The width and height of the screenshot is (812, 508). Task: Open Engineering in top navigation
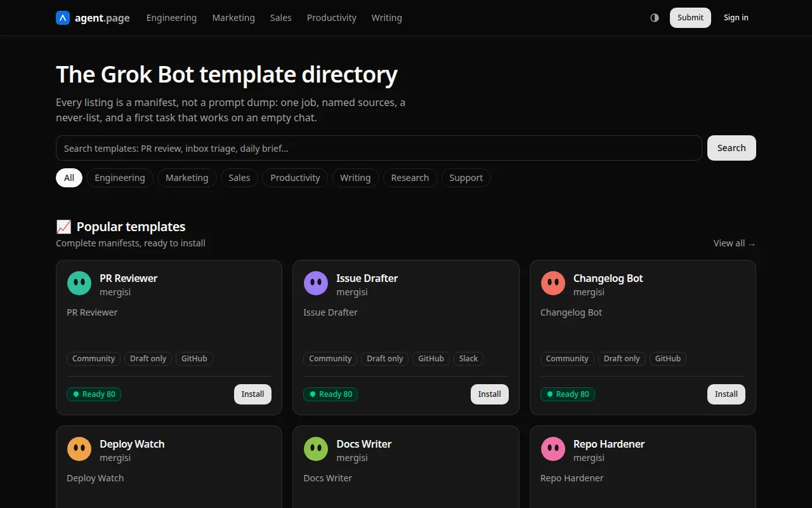click(x=171, y=18)
